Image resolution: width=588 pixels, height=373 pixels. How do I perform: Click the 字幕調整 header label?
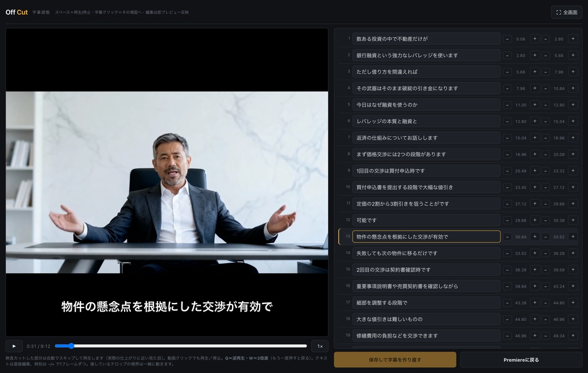pyautogui.click(x=41, y=13)
